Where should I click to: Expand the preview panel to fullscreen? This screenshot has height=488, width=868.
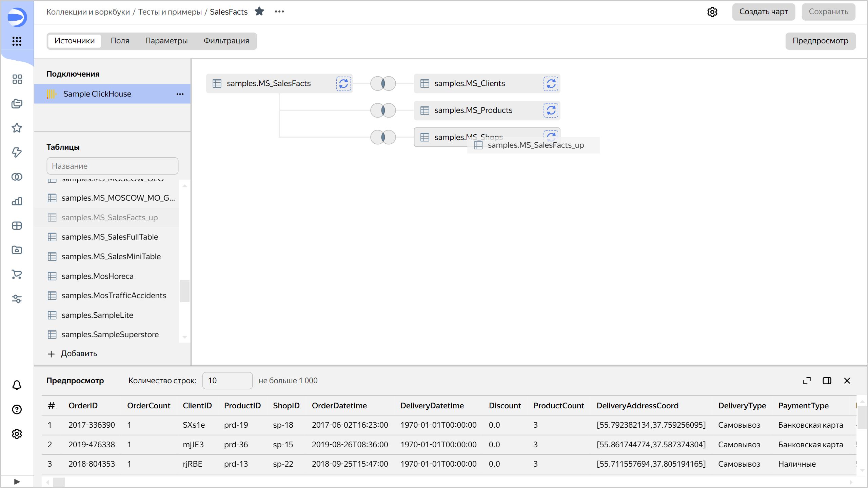click(x=807, y=381)
